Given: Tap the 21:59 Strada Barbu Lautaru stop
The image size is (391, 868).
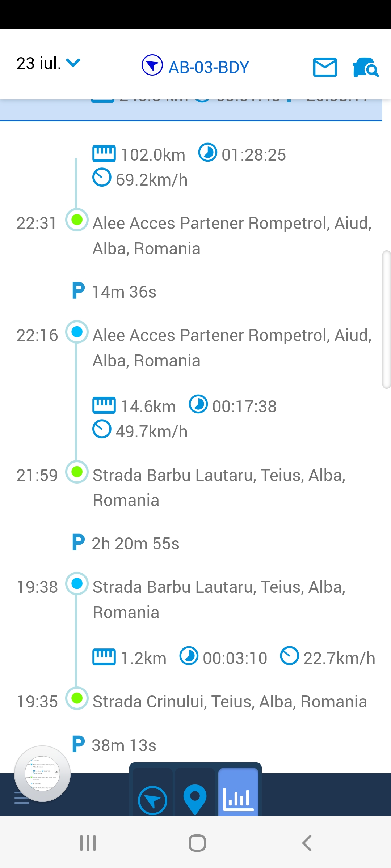Looking at the screenshot, I should [x=219, y=488].
